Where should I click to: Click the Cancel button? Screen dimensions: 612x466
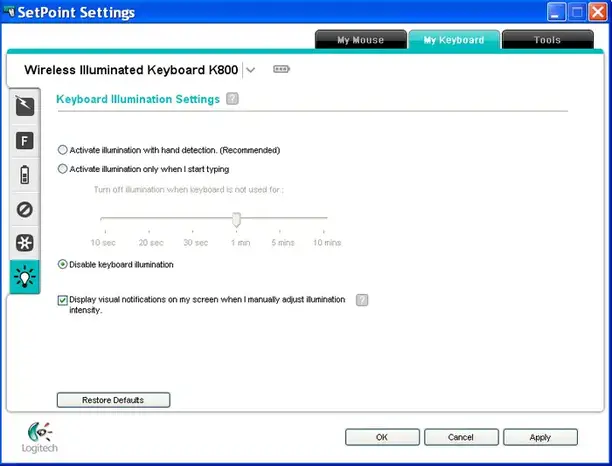[461, 437]
